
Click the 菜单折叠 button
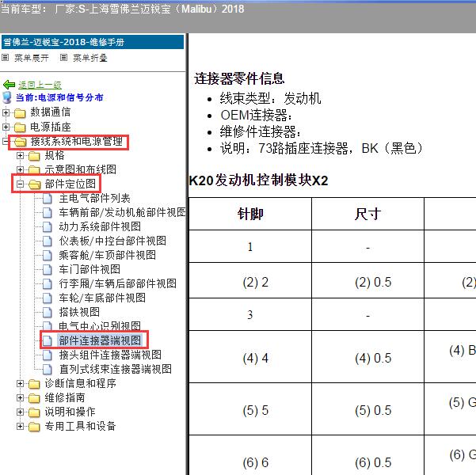(90, 58)
